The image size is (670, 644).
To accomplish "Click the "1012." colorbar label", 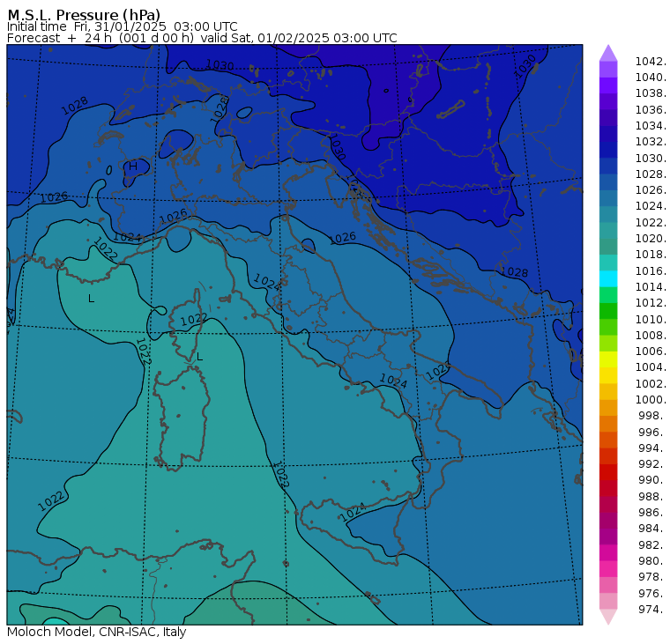I will click(x=651, y=303).
